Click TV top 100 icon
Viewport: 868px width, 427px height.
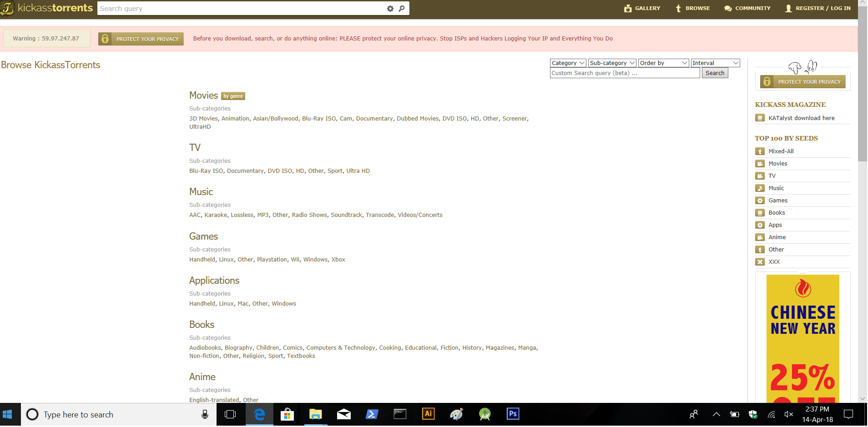click(760, 176)
